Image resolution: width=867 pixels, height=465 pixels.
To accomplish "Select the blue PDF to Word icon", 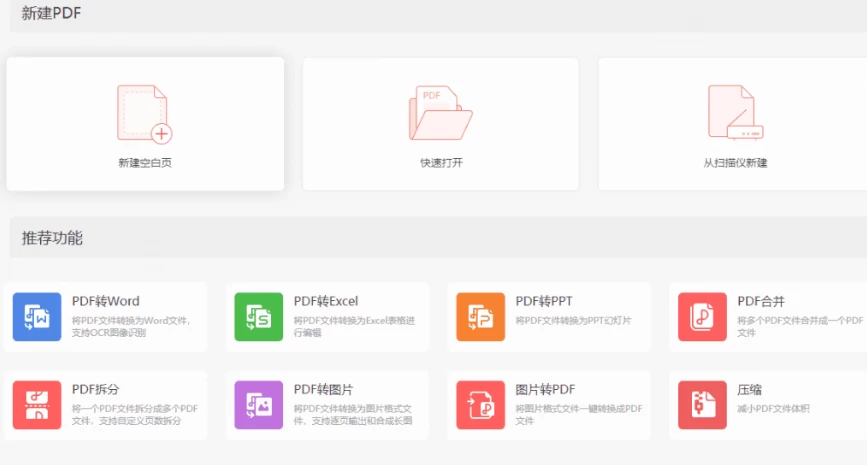I will click(x=37, y=317).
